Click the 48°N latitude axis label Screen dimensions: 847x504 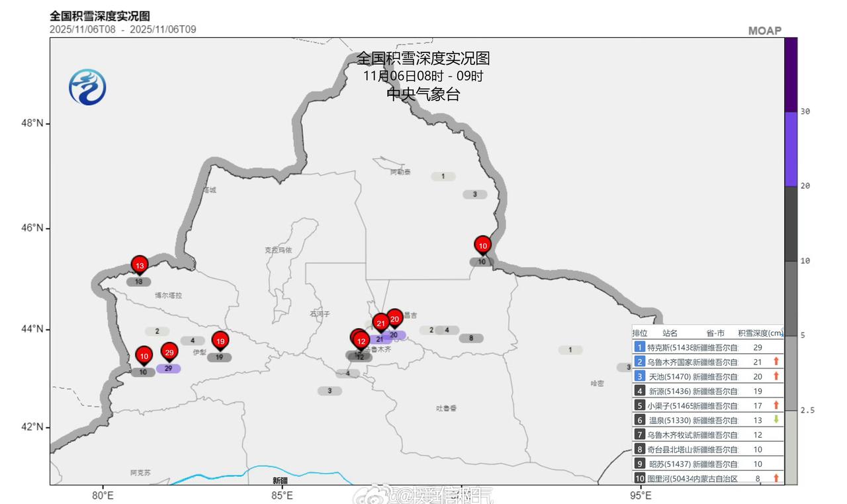tap(32, 123)
